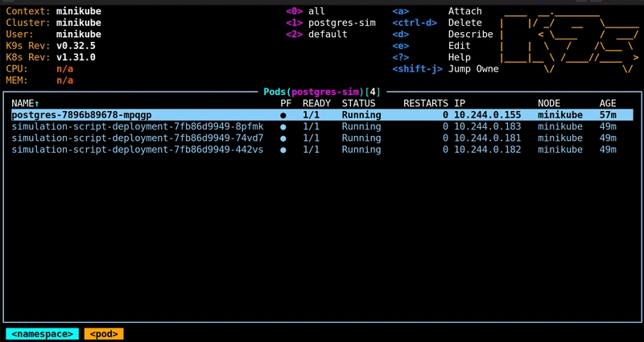Click the PF column header

point(286,104)
